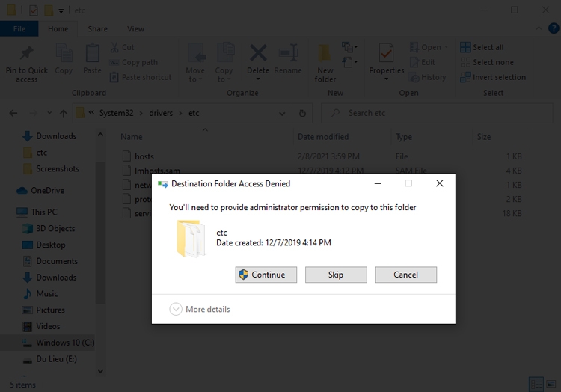Image resolution: width=561 pixels, height=392 pixels.
Task: Expand More details in the dialog
Action: [x=200, y=309]
